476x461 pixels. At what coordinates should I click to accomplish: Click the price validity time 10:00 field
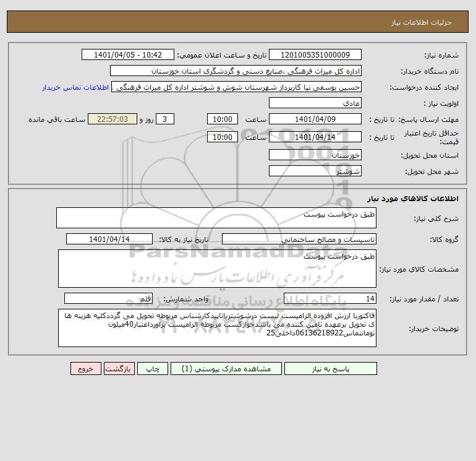[x=222, y=137]
